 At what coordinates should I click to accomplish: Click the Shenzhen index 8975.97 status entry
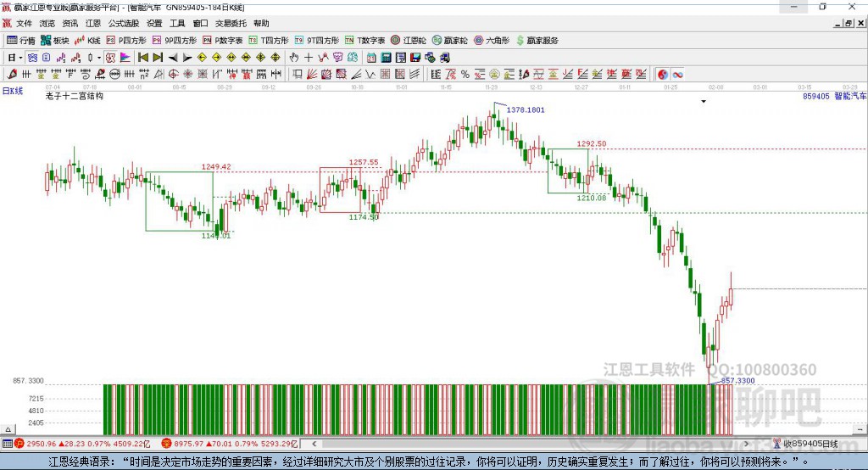point(230,444)
